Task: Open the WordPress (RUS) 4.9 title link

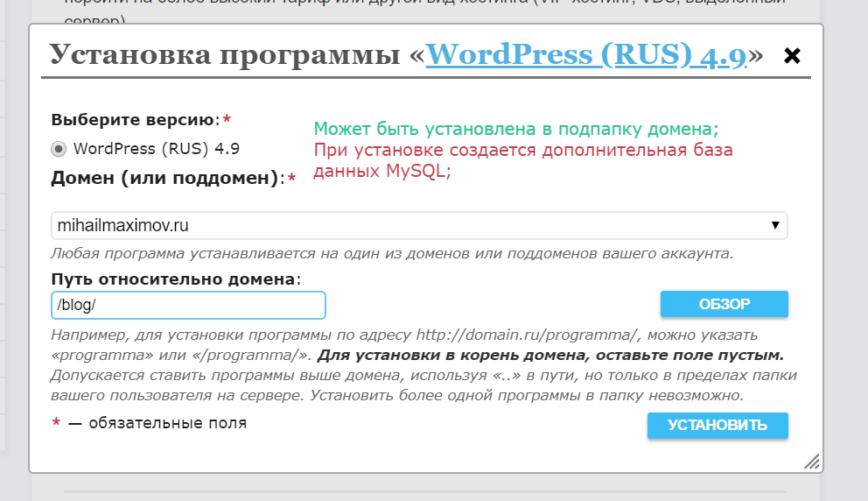Action: coord(585,55)
